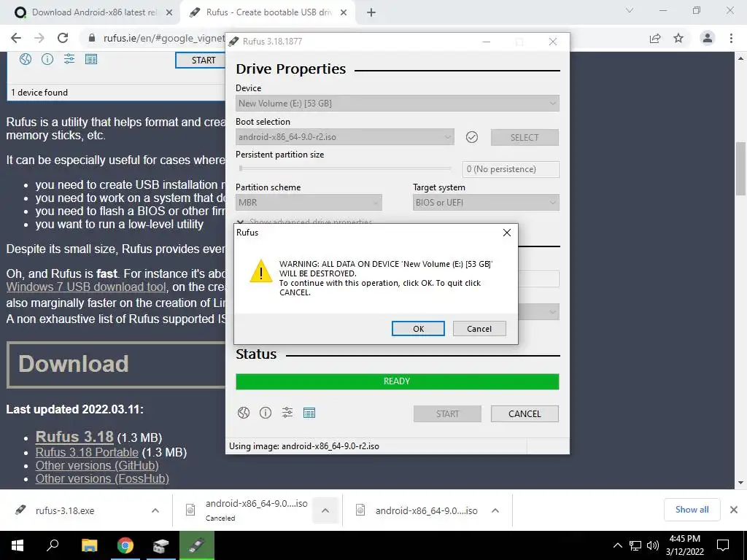
Task: Open Other versions (GitHub) link
Action: (x=97, y=465)
